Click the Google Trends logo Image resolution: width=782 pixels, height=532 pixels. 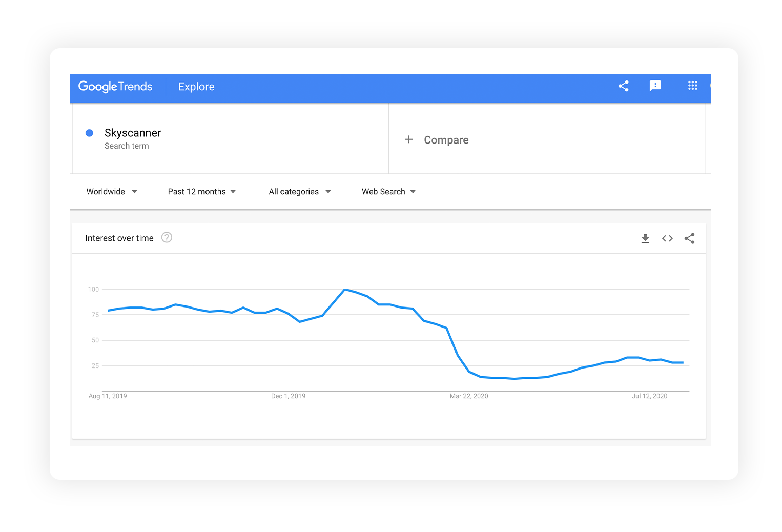[115, 87]
